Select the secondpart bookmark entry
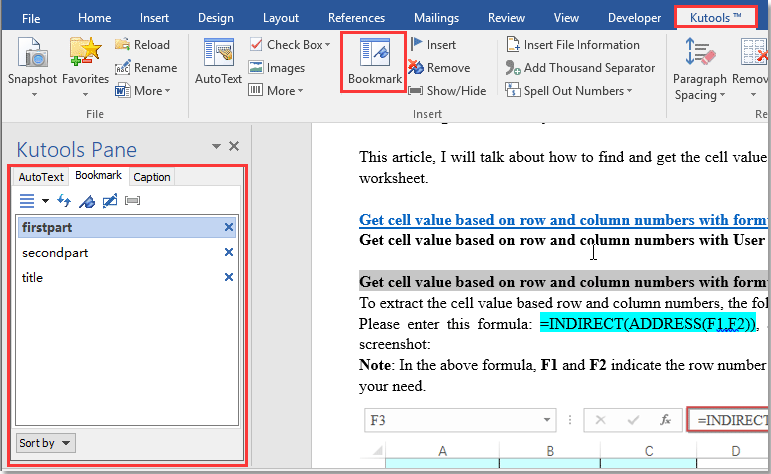This screenshot has height=474, width=771. (126, 252)
